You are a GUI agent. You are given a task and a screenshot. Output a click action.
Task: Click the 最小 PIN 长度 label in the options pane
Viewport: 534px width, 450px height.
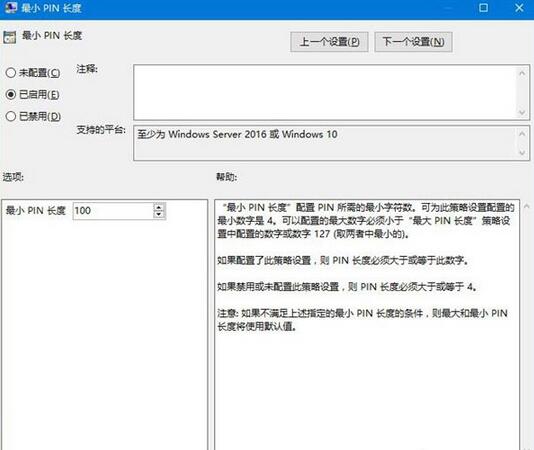(x=35, y=211)
